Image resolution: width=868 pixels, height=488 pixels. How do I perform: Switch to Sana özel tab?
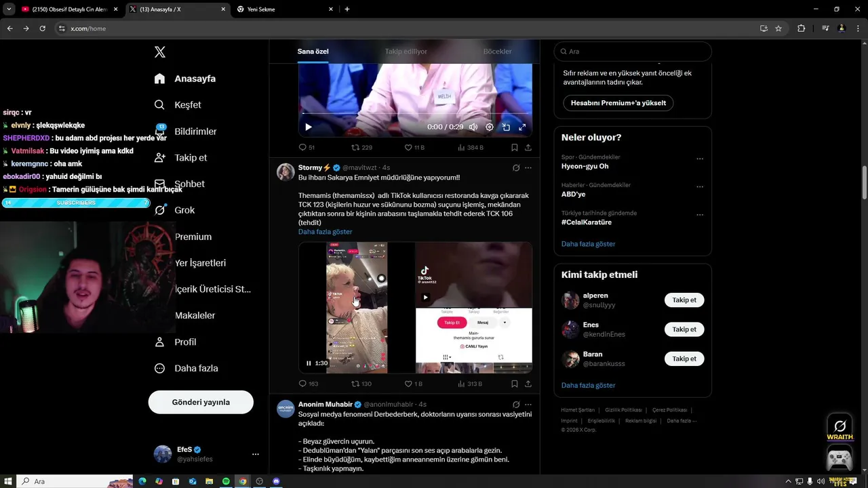point(313,52)
